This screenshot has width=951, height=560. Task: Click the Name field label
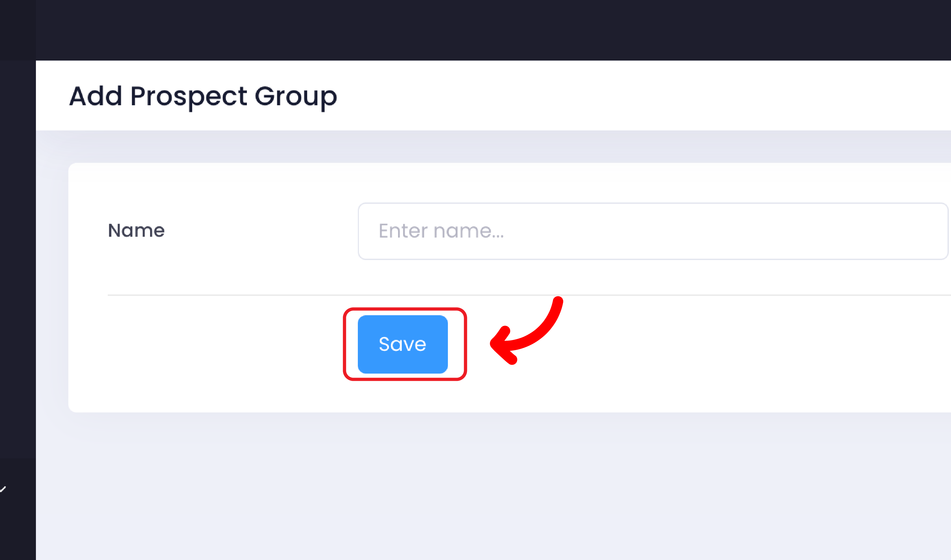[x=136, y=231]
